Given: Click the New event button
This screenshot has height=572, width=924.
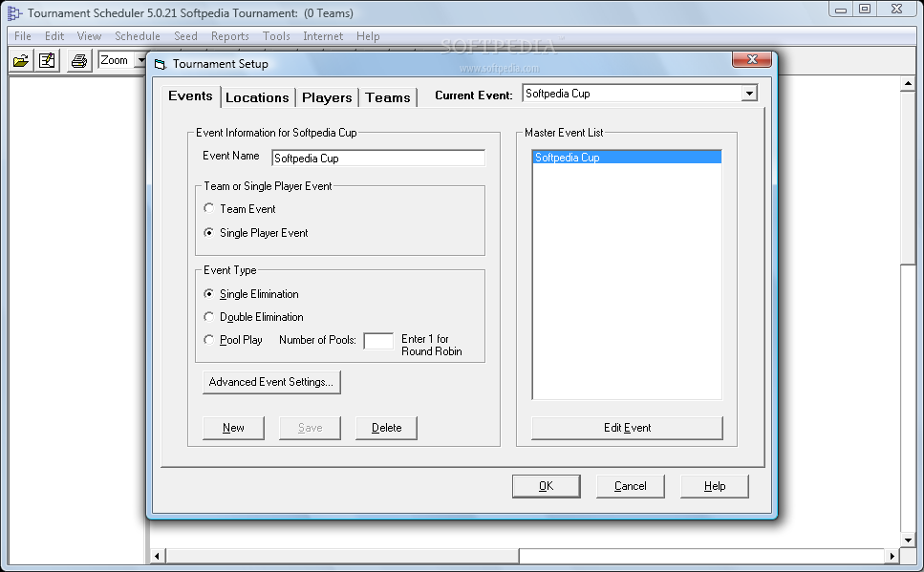Looking at the screenshot, I should [233, 428].
